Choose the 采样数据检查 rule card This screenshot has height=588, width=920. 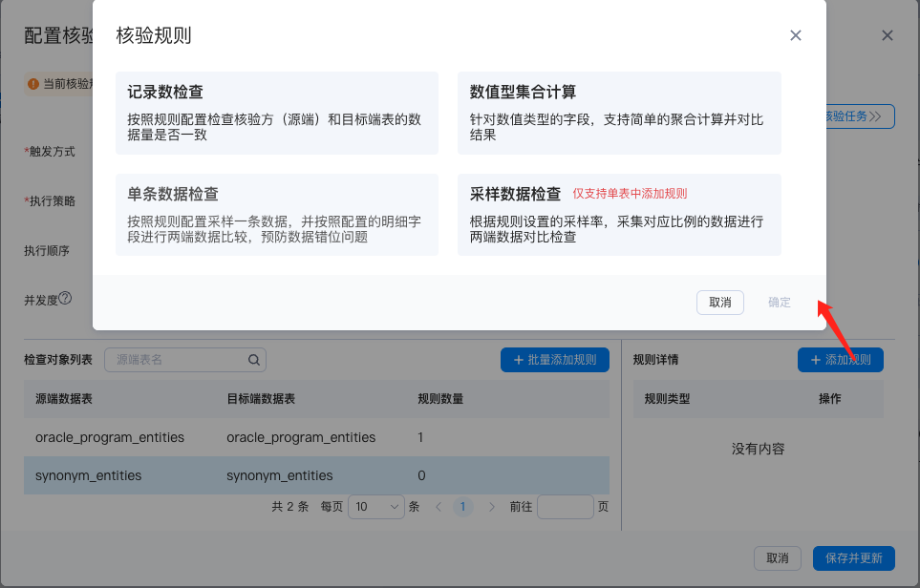(619, 215)
